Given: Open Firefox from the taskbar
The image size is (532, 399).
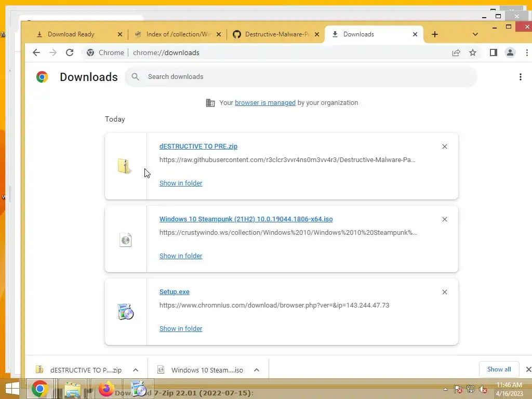Looking at the screenshot, I should click(x=106, y=389).
